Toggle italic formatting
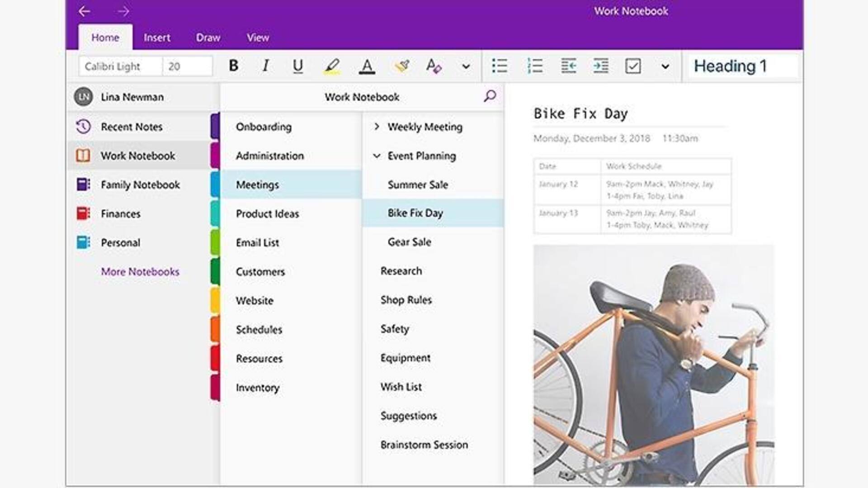Image resolution: width=868 pixels, height=488 pixels. (x=266, y=66)
